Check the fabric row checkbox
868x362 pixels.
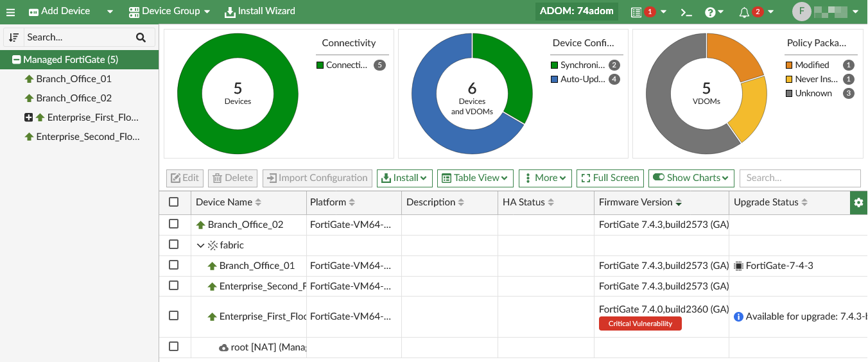(173, 245)
